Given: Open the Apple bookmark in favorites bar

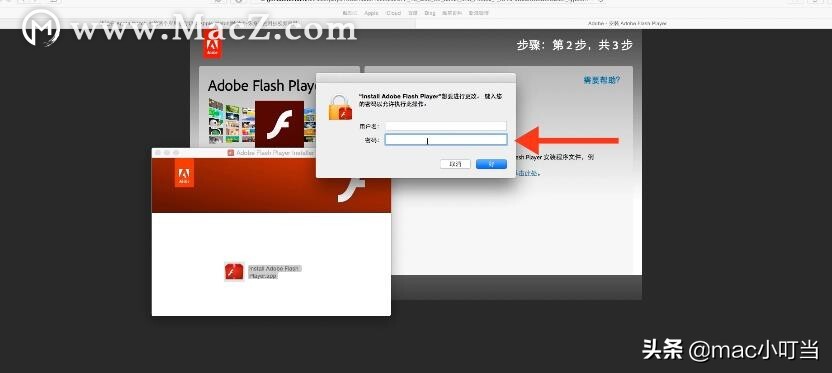Looking at the screenshot, I should (x=371, y=13).
